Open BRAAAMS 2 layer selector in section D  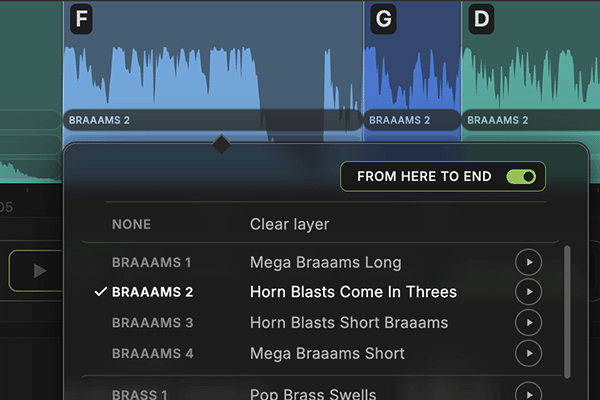(x=531, y=120)
